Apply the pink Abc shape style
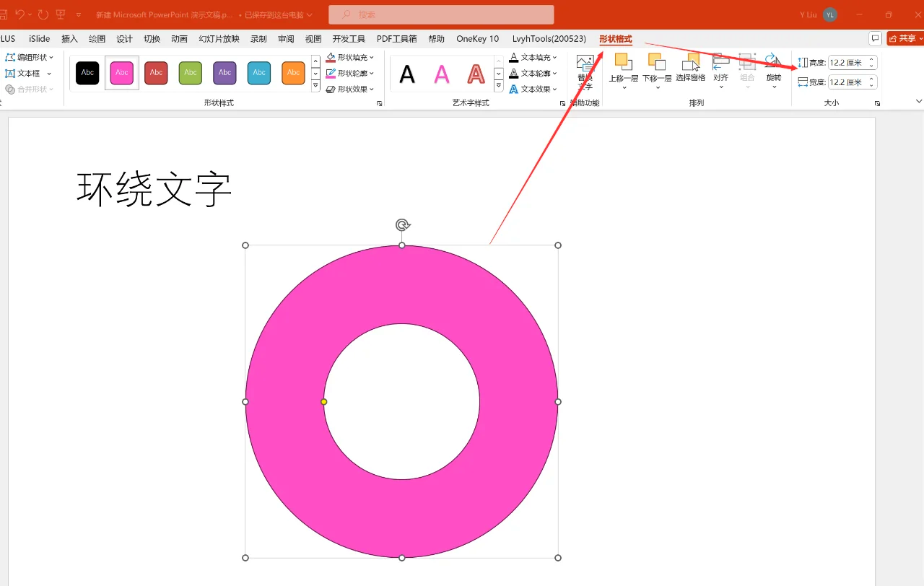 122,73
